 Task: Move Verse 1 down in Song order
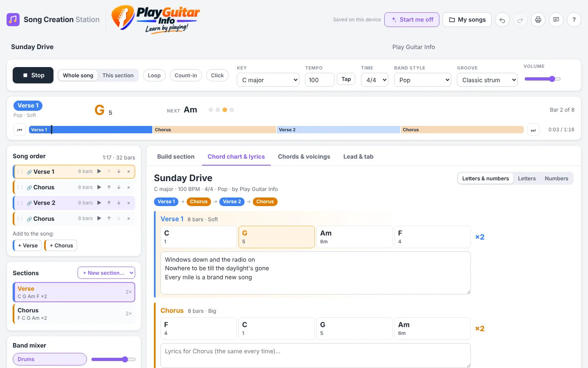(119, 172)
